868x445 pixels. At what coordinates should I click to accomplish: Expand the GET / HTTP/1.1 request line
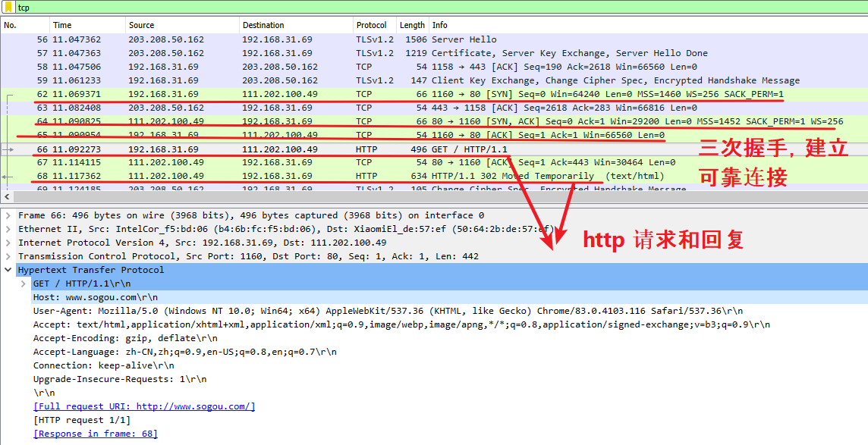[24, 284]
